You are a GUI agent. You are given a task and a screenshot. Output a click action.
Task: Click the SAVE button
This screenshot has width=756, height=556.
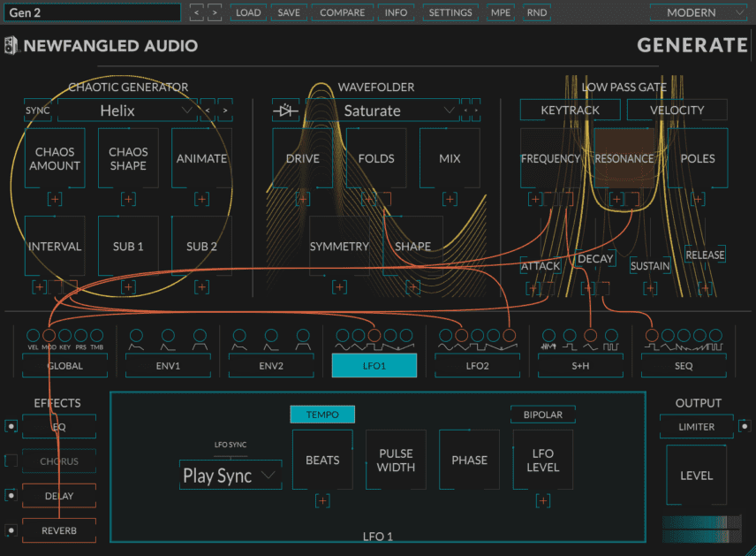click(x=289, y=12)
